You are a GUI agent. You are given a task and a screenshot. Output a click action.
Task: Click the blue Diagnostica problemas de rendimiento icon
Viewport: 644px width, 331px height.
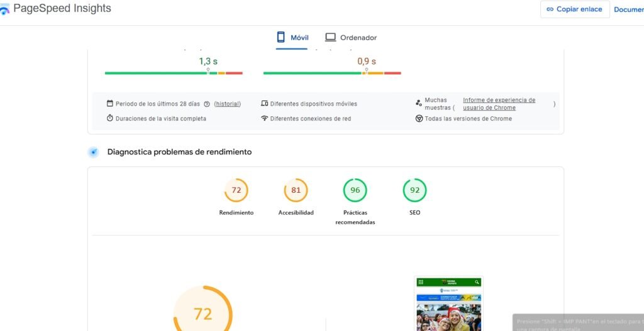click(94, 152)
